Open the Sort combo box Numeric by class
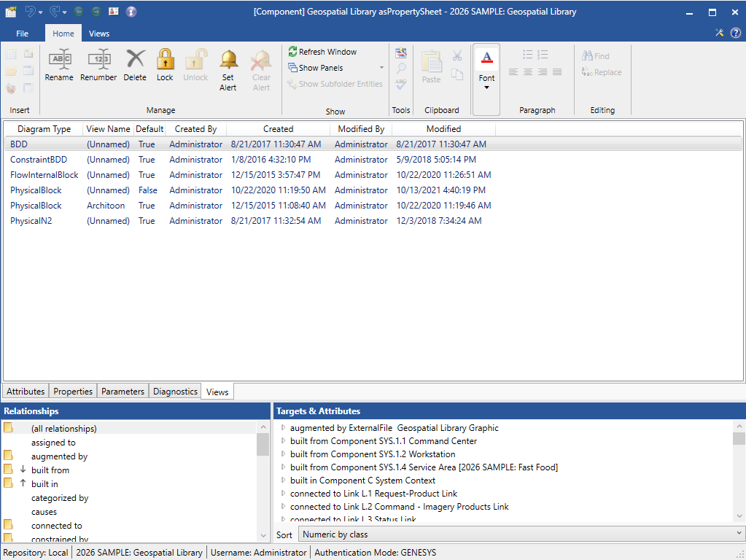The image size is (746, 560). coord(521,534)
